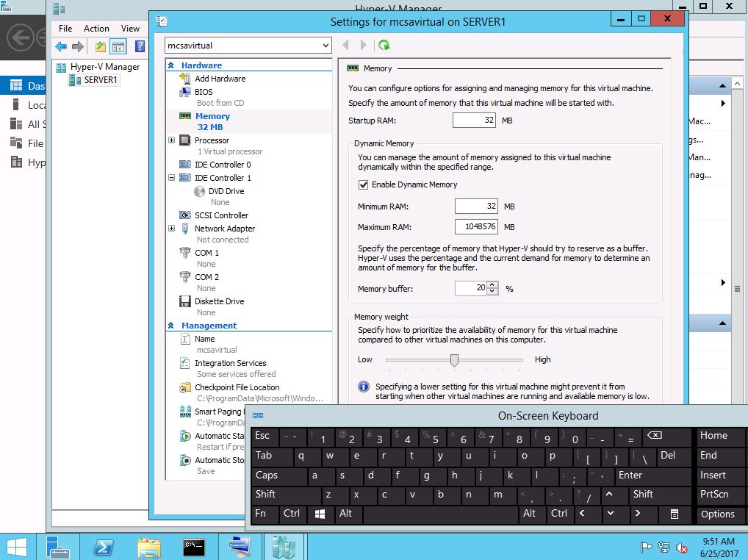Uncheck Enable Dynamic Memory checkbox

(x=364, y=185)
